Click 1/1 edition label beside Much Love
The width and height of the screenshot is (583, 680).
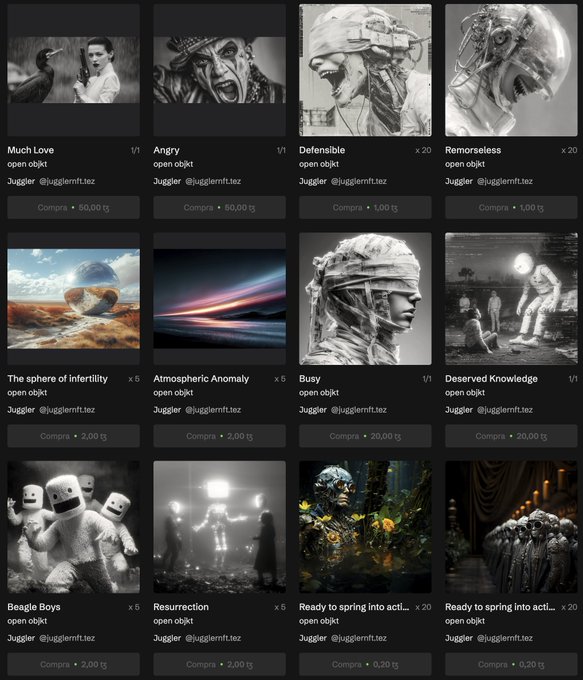pyautogui.click(x=135, y=150)
